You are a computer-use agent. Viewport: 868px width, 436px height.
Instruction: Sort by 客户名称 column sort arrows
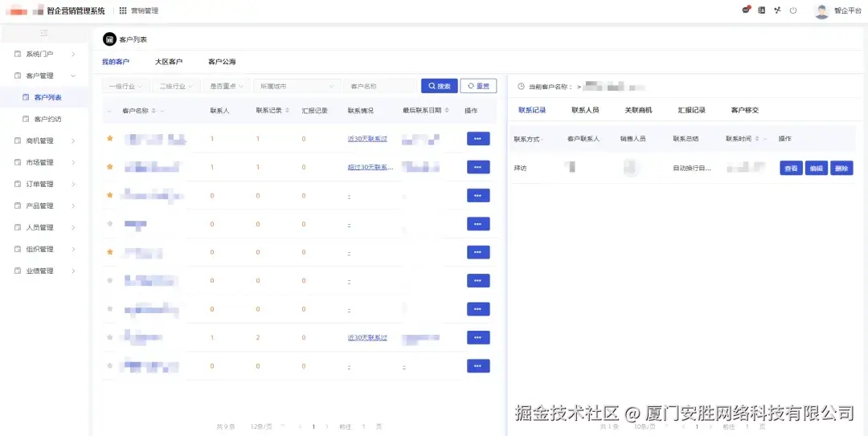point(154,111)
